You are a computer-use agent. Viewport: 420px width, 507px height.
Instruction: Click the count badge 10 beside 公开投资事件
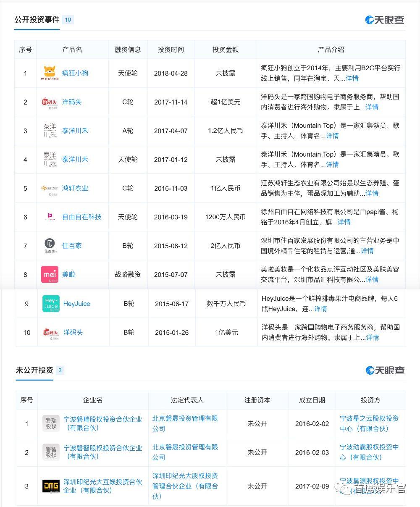point(68,20)
